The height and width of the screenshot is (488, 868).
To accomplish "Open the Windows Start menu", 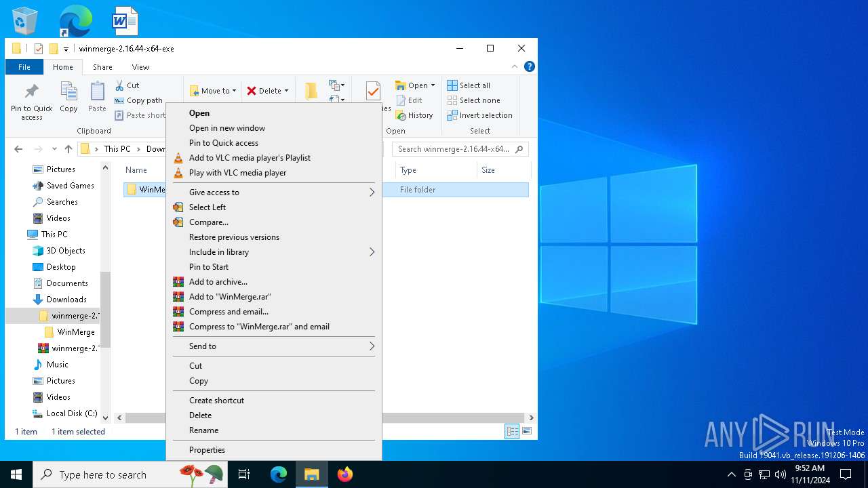I will (x=16, y=474).
